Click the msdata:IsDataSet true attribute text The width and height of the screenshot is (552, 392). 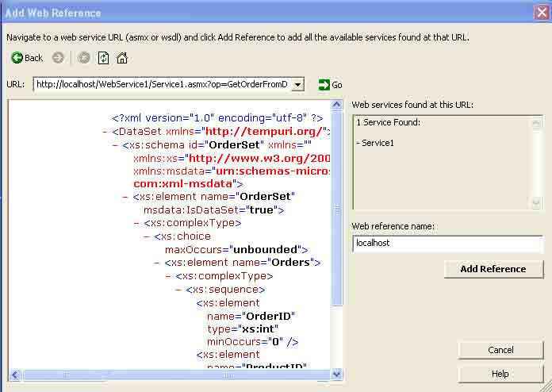(x=213, y=210)
